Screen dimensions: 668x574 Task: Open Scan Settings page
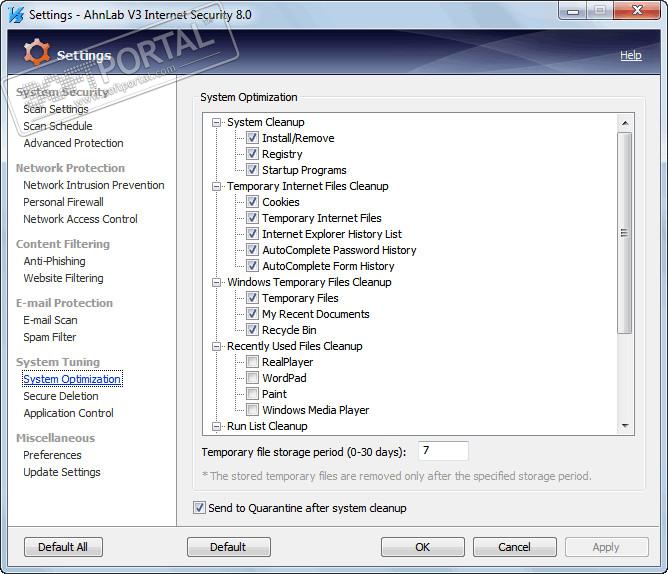56,109
